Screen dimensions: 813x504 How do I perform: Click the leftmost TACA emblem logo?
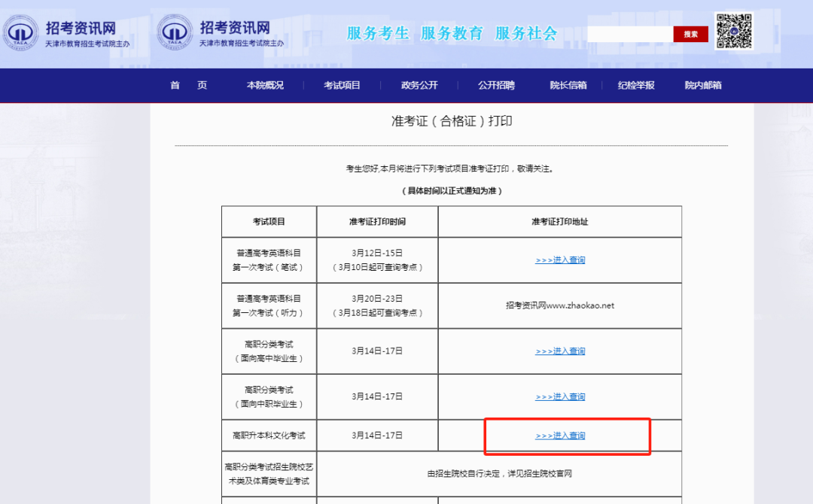23,34
